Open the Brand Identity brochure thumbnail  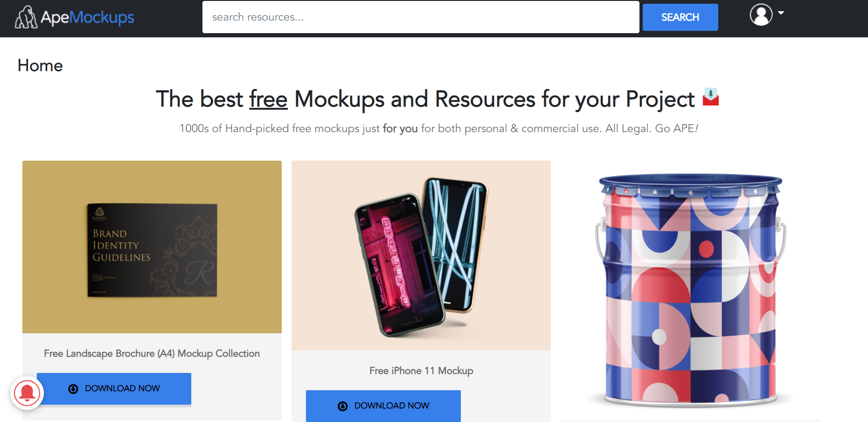tap(152, 247)
